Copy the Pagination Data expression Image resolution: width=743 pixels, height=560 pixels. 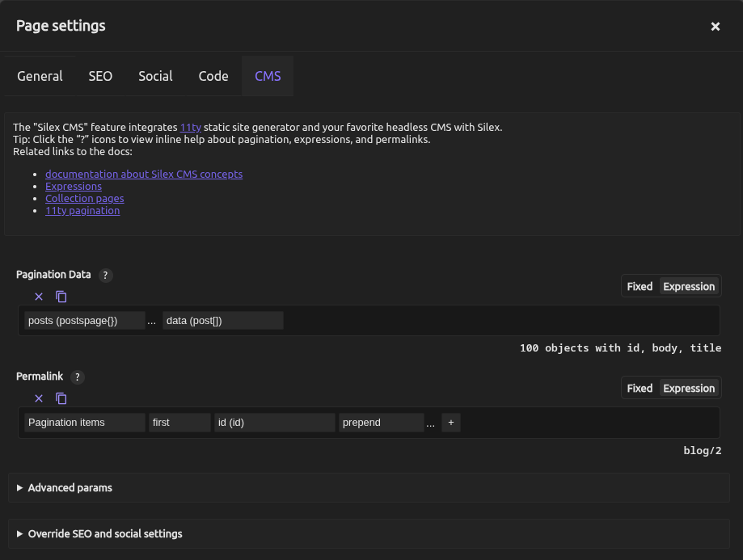pos(61,297)
